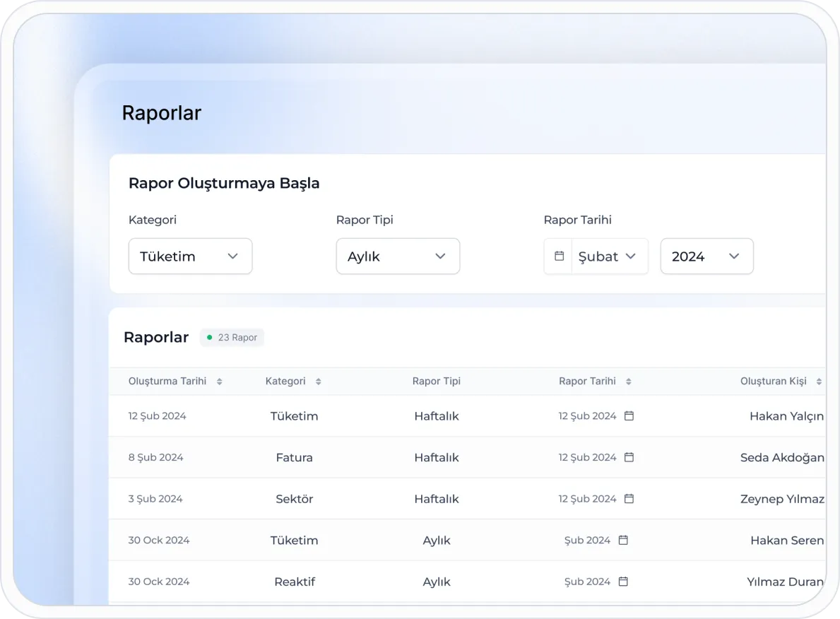Click Fatura category cell
The image size is (840, 619).
tap(294, 458)
